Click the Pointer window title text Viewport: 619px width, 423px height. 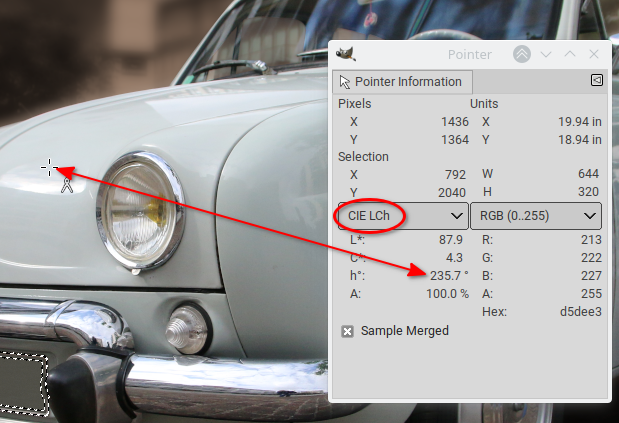469,54
